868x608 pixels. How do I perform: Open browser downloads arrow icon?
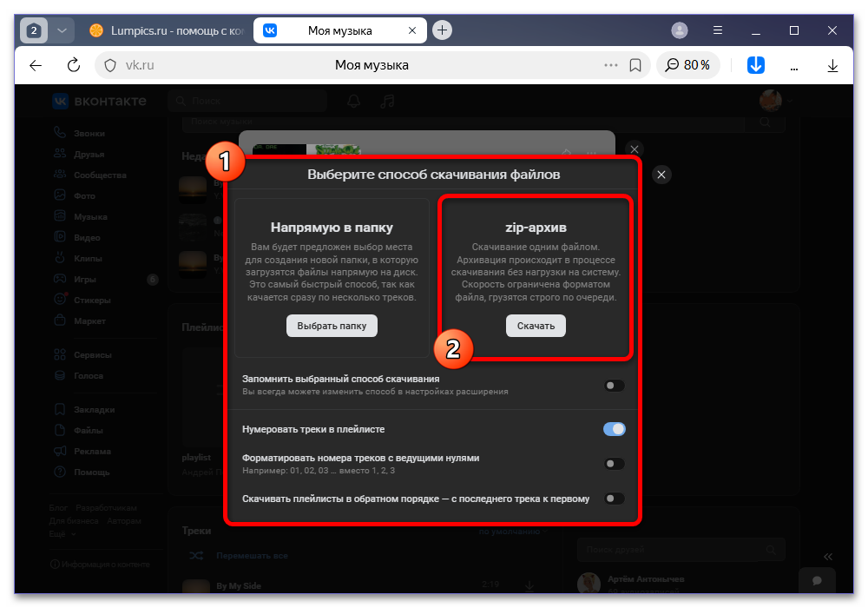click(832, 66)
